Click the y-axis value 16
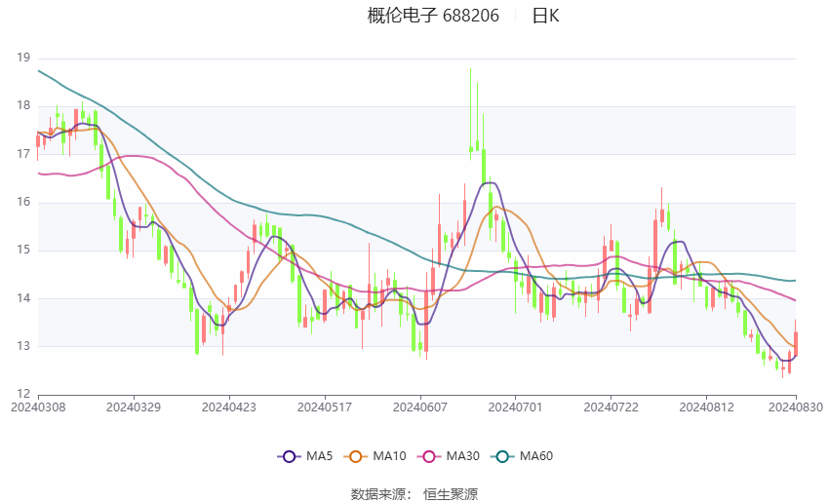Image resolution: width=829 pixels, height=504 pixels. point(23,202)
